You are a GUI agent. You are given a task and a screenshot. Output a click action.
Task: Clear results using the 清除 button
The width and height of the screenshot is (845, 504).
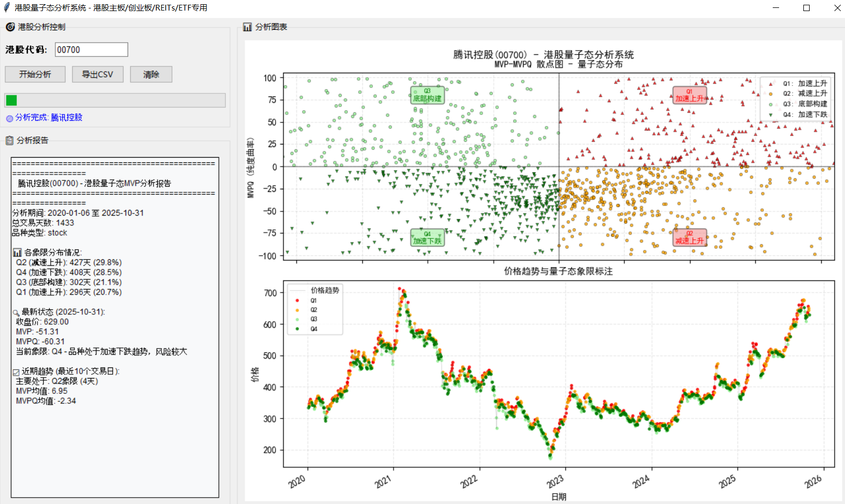point(151,74)
